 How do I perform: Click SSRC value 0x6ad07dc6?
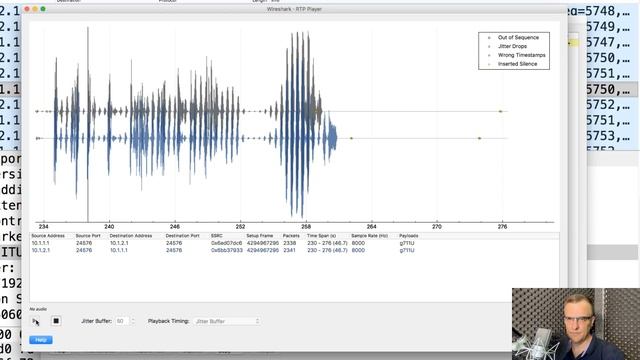pyautogui.click(x=227, y=243)
